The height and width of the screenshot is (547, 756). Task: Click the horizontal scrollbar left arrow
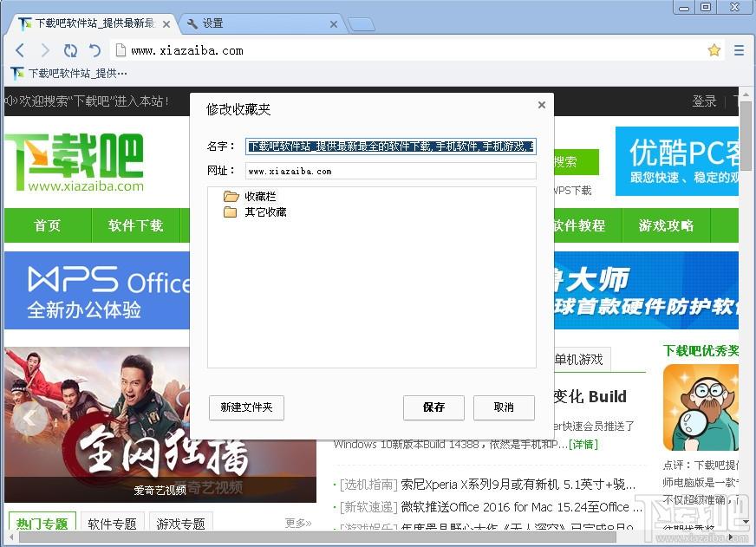11,537
